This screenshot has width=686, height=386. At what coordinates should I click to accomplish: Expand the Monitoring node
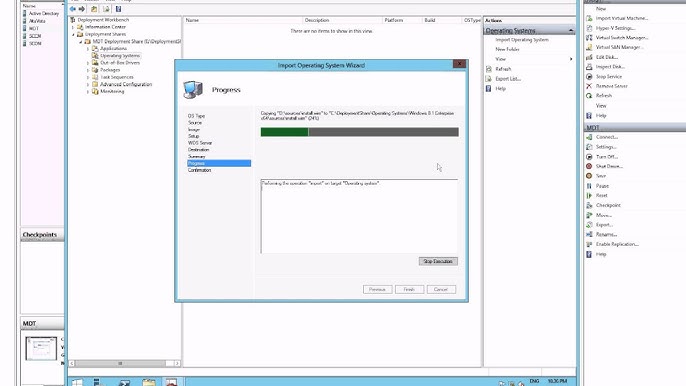coord(88,91)
